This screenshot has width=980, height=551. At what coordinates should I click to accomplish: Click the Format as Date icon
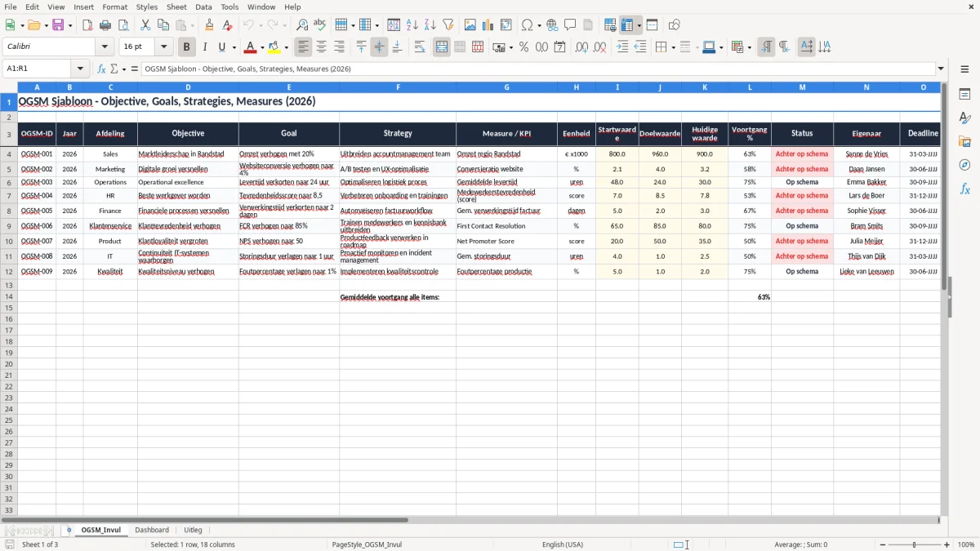(559, 47)
